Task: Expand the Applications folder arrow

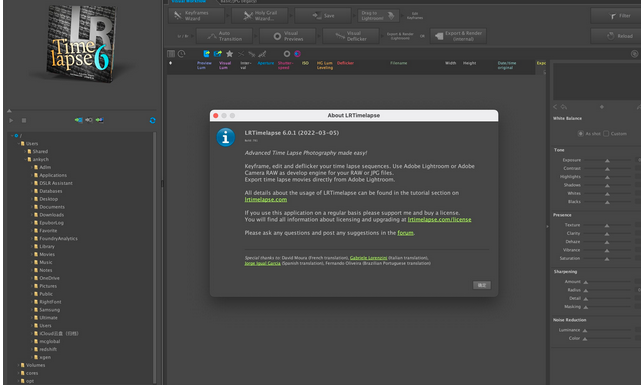Action: (x=31, y=175)
